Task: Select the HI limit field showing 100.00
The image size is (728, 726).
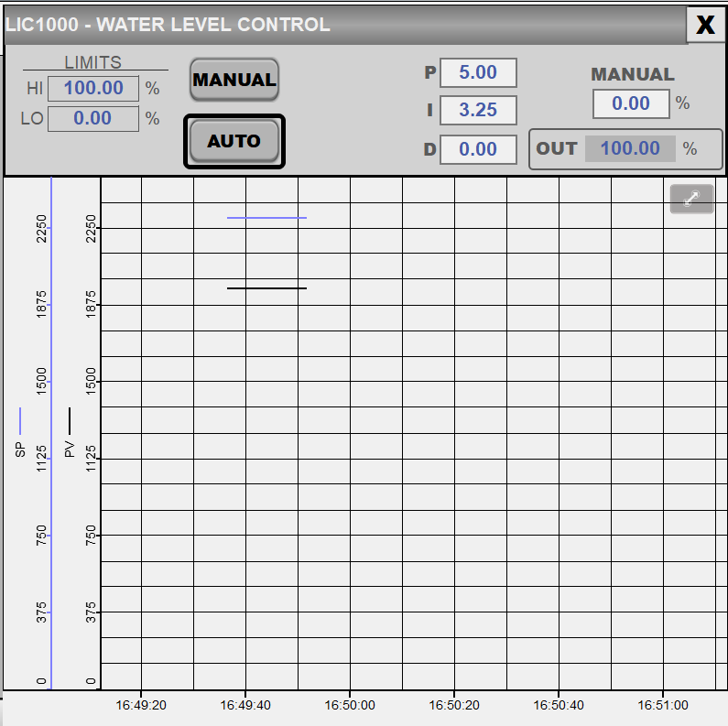Action: click(x=93, y=88)
